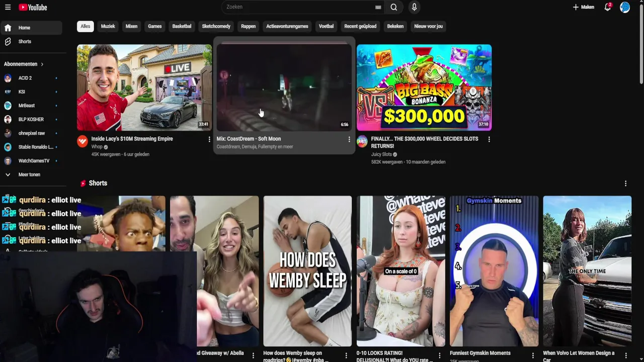Click the YouTube logo
Viewport: 644px width, 362px height.
(x=33, y=7)
